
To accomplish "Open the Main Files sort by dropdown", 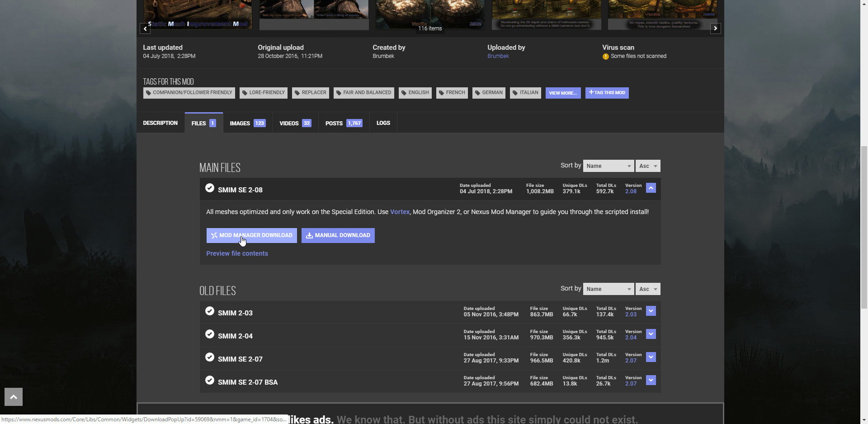I will point(608,166).
